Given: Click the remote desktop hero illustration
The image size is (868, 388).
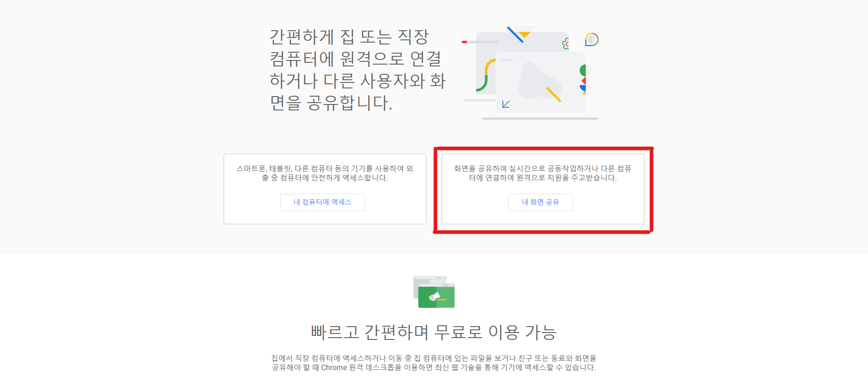Looking at the screenshot, I should (x=530, y=73).
